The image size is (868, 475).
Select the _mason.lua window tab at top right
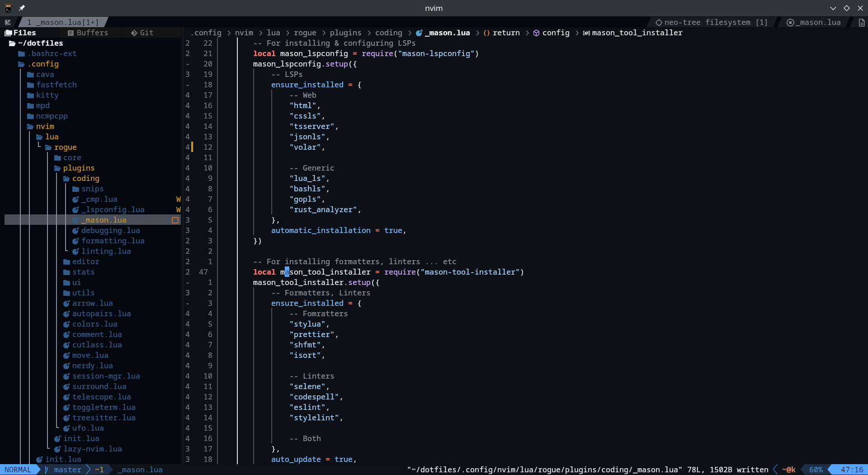tap(814, 22)
